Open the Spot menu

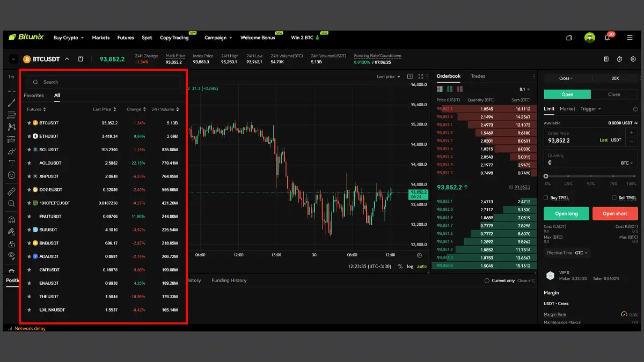(x=147, y=38)
